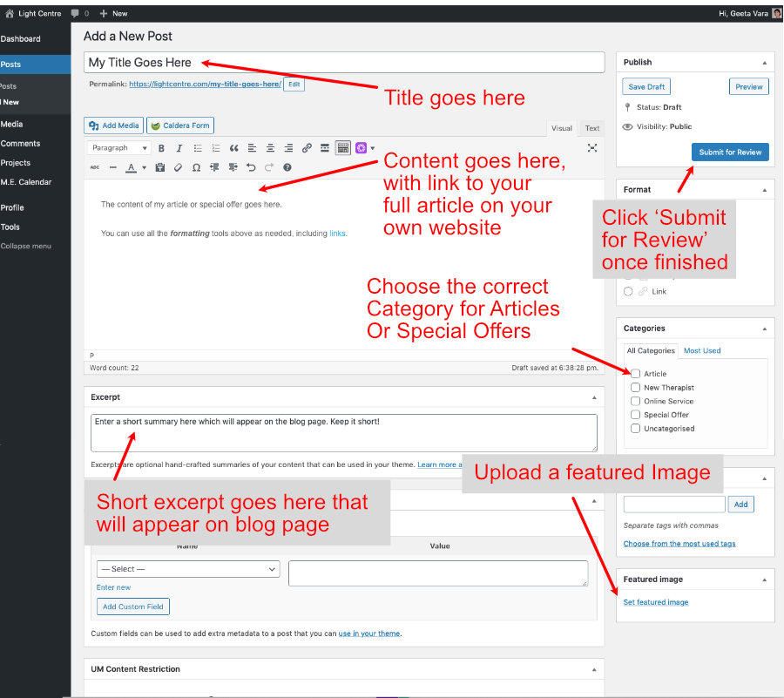Open the custom field Select dropdown
This screenshot has height=698, width=784.
click(x=187, y=569)
